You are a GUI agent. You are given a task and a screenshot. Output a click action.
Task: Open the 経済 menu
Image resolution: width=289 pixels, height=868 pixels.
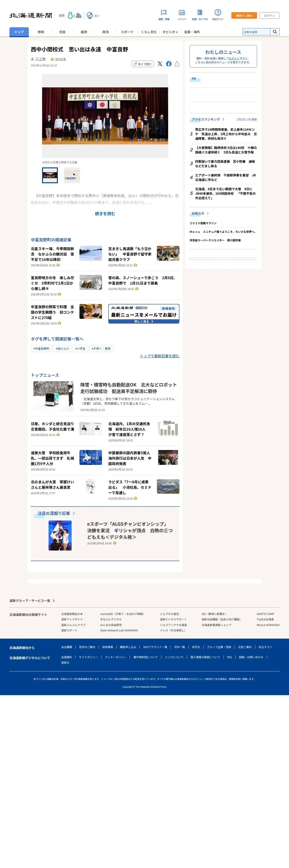point(84,32)
